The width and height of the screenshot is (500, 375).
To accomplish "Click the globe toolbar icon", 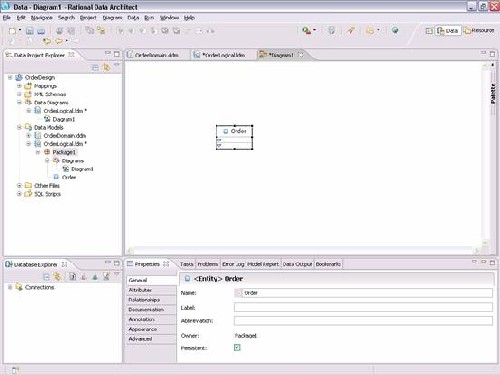I will [x=395, y=30].
